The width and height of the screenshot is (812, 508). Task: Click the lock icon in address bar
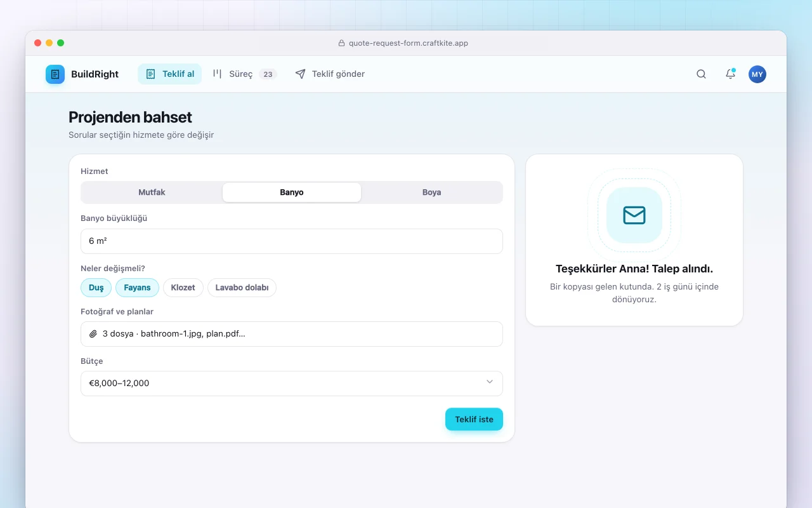point(342,43)
